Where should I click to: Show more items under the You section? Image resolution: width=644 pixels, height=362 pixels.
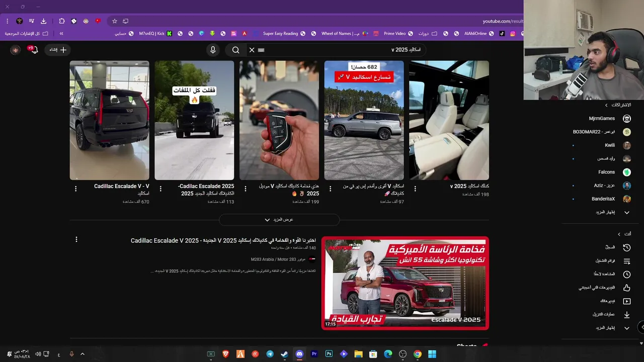point(613,328)
